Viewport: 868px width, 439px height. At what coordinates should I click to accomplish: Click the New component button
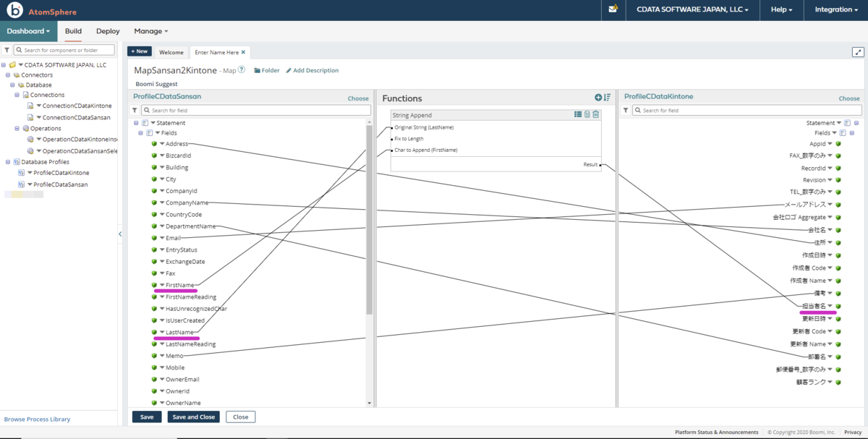pos(140,51)
